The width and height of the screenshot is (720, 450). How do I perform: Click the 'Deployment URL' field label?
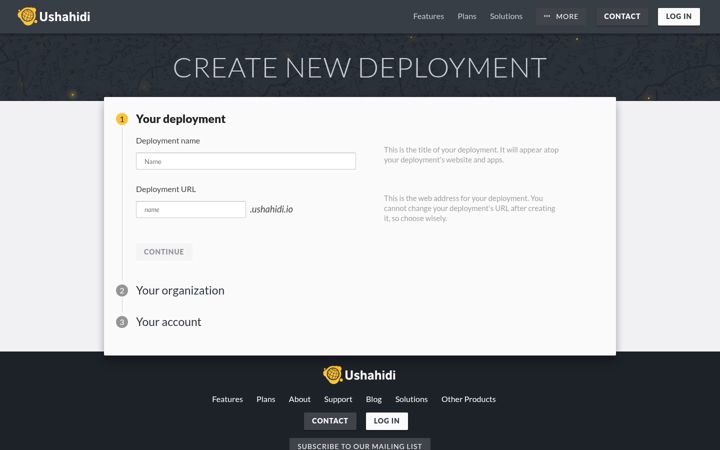click(166, 189)
